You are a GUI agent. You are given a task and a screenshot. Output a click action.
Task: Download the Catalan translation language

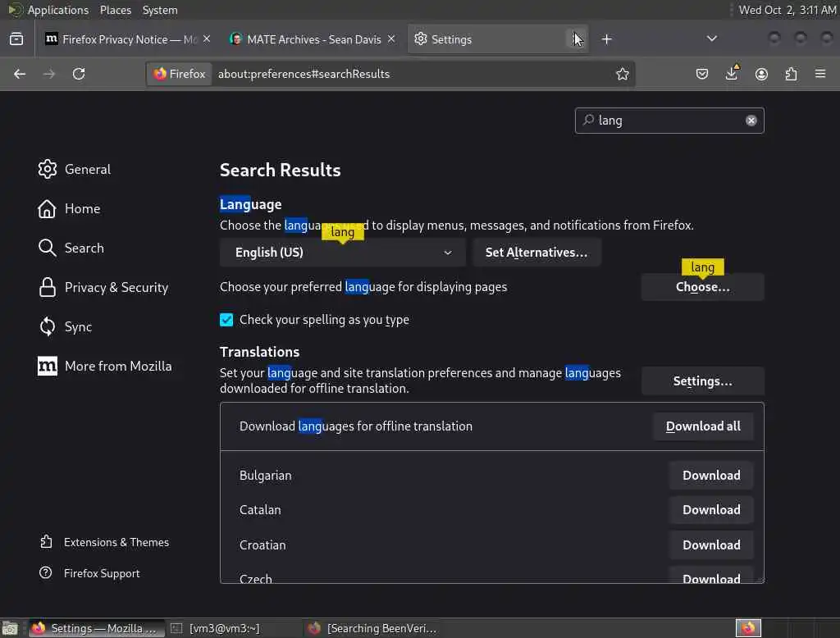(x=711, y=510)
